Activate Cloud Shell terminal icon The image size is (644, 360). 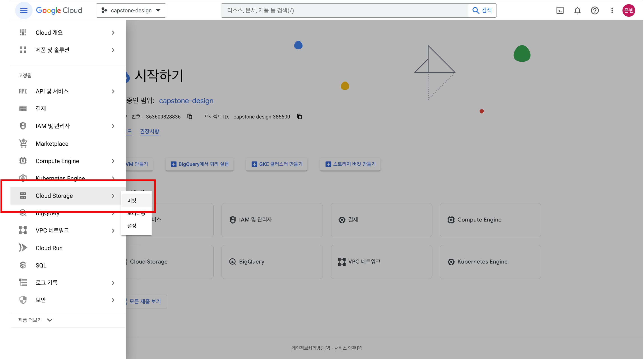(560, 11)
